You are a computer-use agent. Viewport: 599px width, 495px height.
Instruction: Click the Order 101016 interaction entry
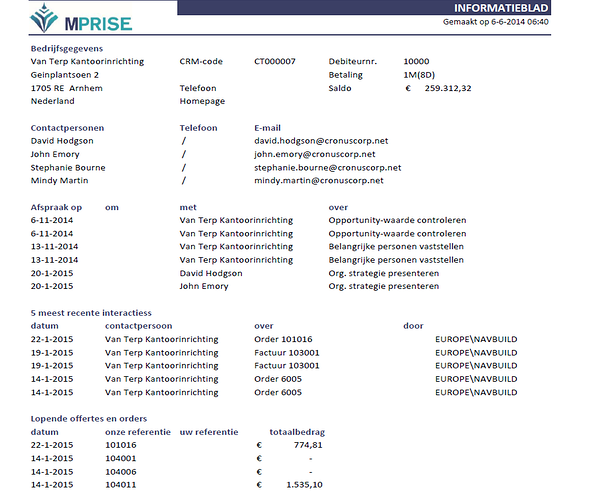coord(283,339)
